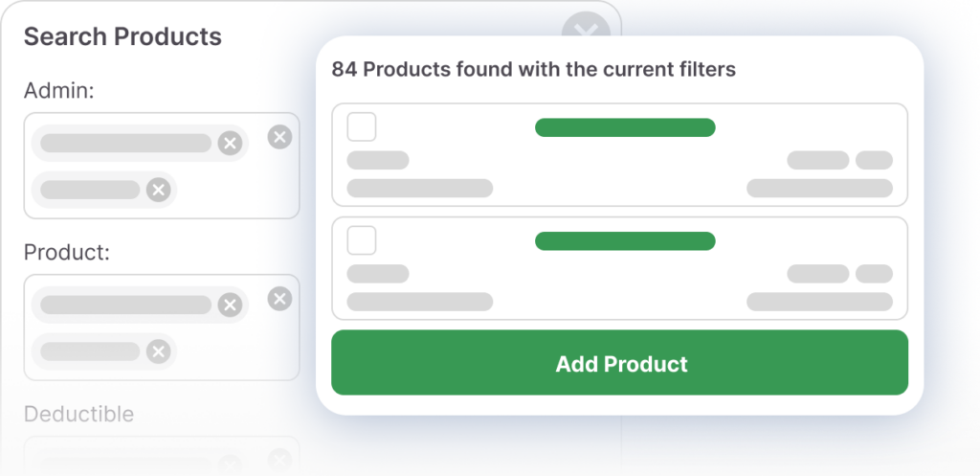The image size is (980, 476).
Task: Open the second result's green title bar
Action: 625,241
